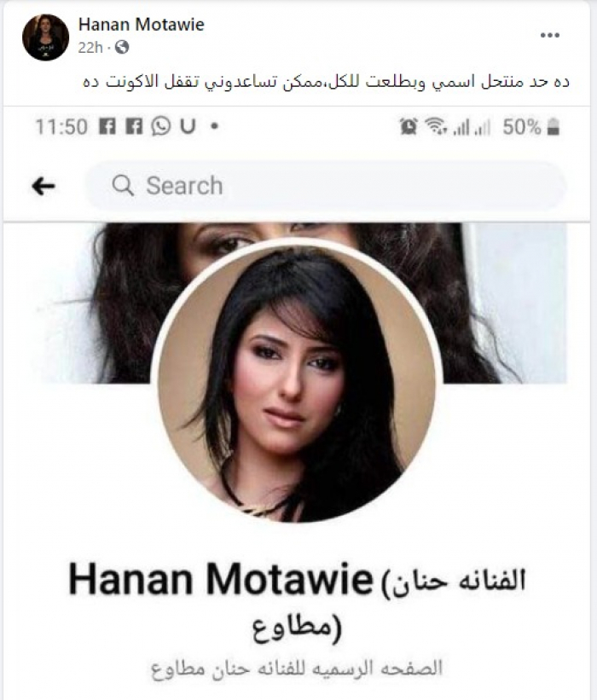597x700 pixels.
Task: Open the Hanan Motawie author name link
Action: pyautogui.click(x=141, y=24)
